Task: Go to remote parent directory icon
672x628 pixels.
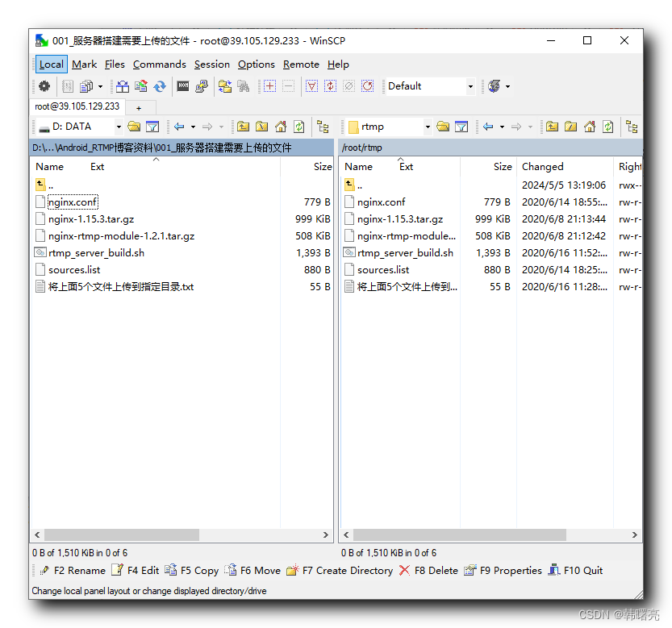Action: (x=552, y=127)
